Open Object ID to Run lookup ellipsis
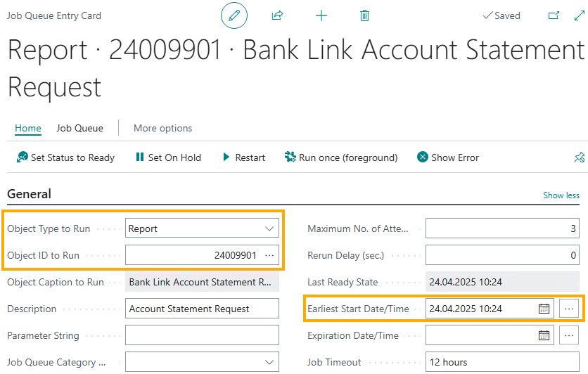The height and width of the screenshot is (374, 588). pos(269,255)
